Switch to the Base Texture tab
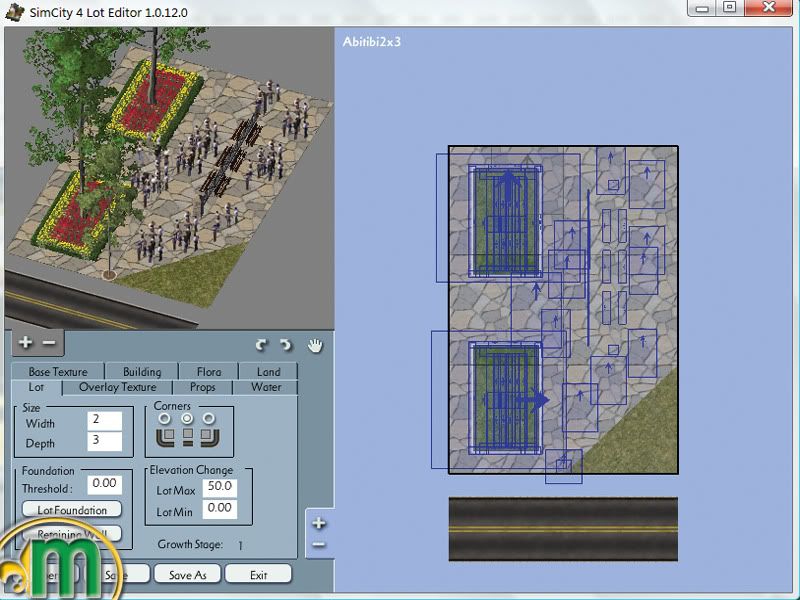 [x=58, y=372]
